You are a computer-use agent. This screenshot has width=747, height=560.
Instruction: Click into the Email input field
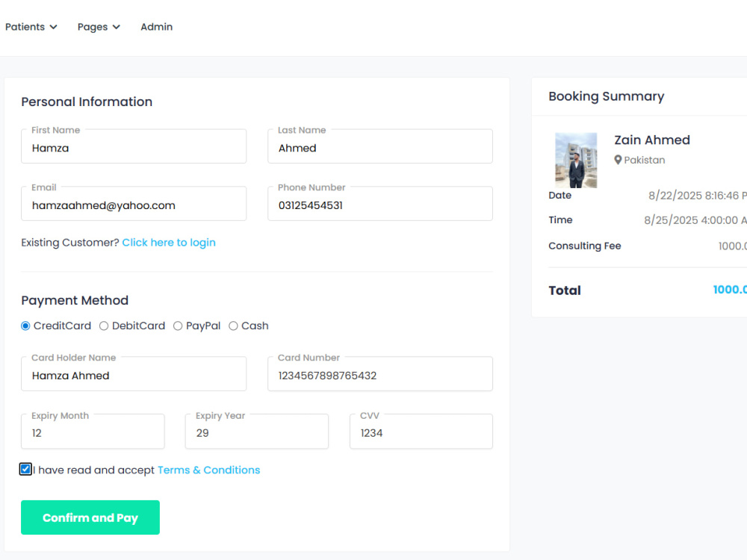[x=134, y=203]
